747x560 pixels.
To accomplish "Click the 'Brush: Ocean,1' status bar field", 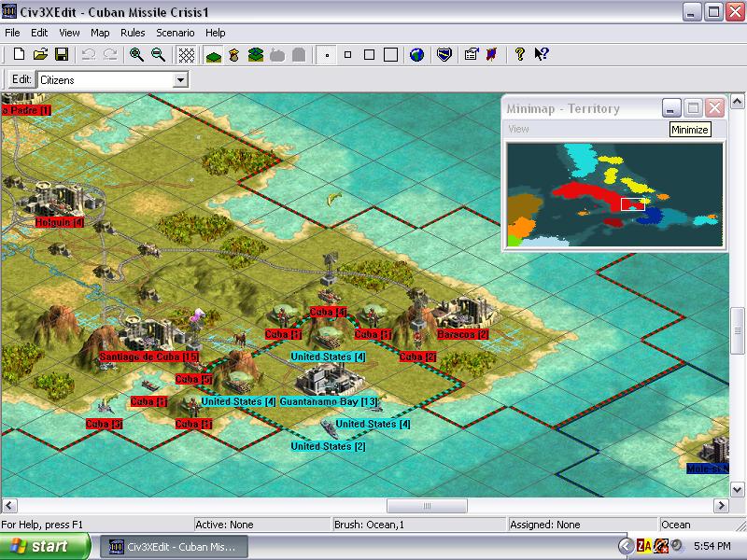I will (x=418, y=525).
